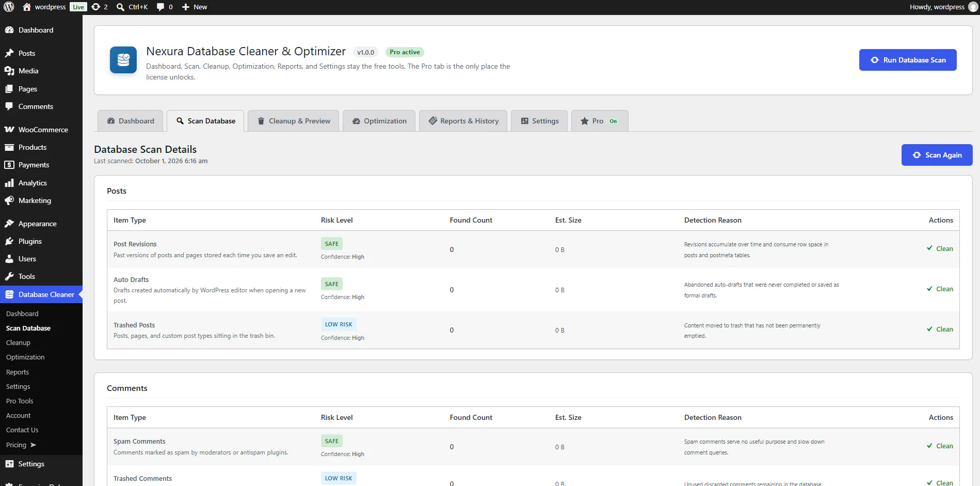Click the Plugins plug icon
980x486 pixels.
click(9, 241)
